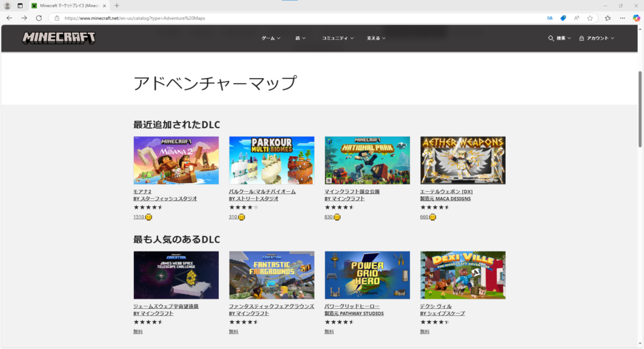
Task: Open the 店 menu
Action: click(300, 38)
